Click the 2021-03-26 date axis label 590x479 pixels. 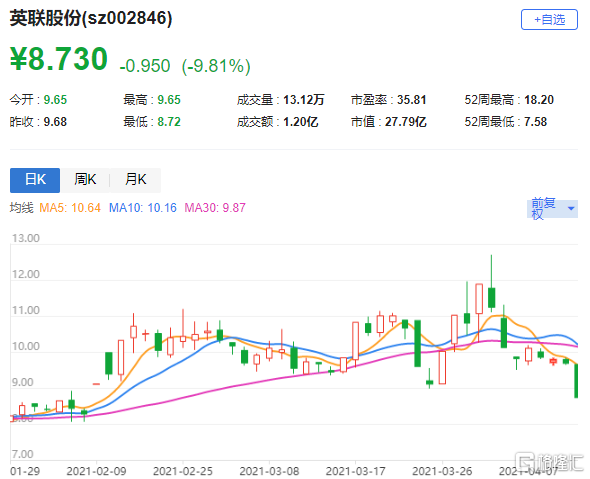[x=442, y=471]
